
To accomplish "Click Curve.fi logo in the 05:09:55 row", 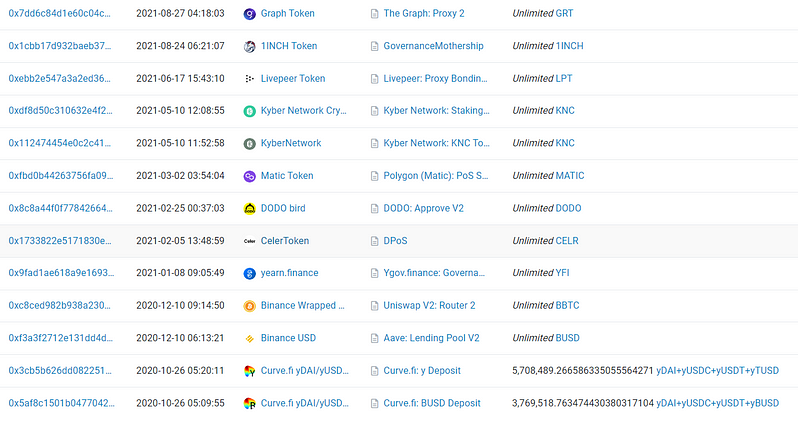I will click(249, 404).
